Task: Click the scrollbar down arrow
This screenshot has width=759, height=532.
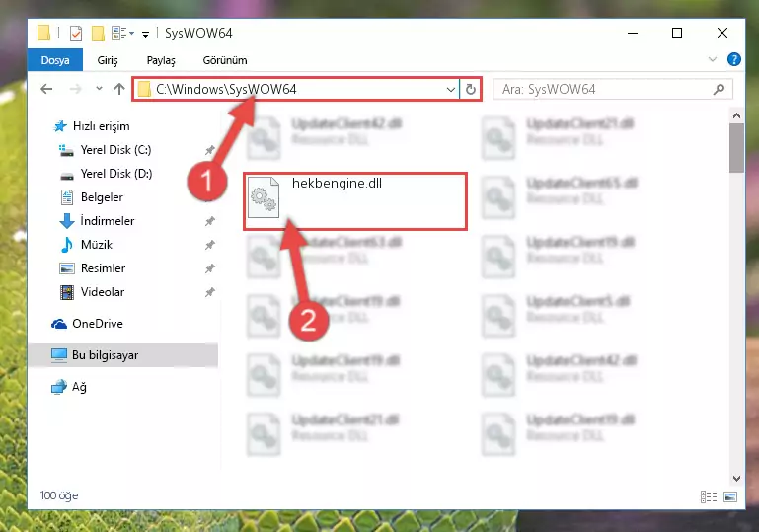Action: (x=736, y=479)
